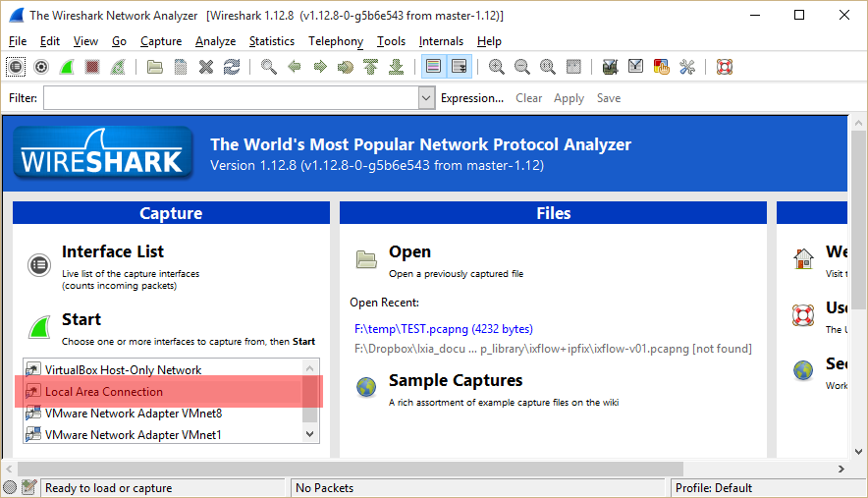The width and height of the screenshot is (868, 498).
Task: Open the capture filters toolbar icon
Action: coord(610,67)
